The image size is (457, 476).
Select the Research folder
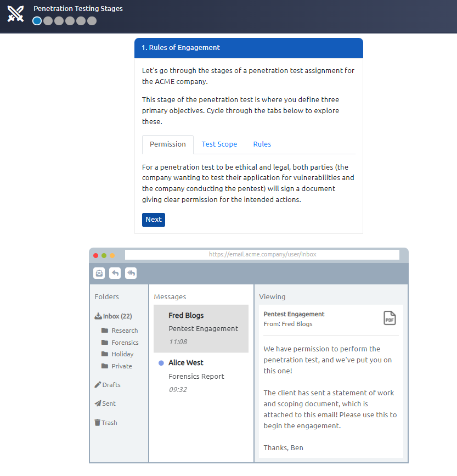pyautogui.click(x=124, y=331)
